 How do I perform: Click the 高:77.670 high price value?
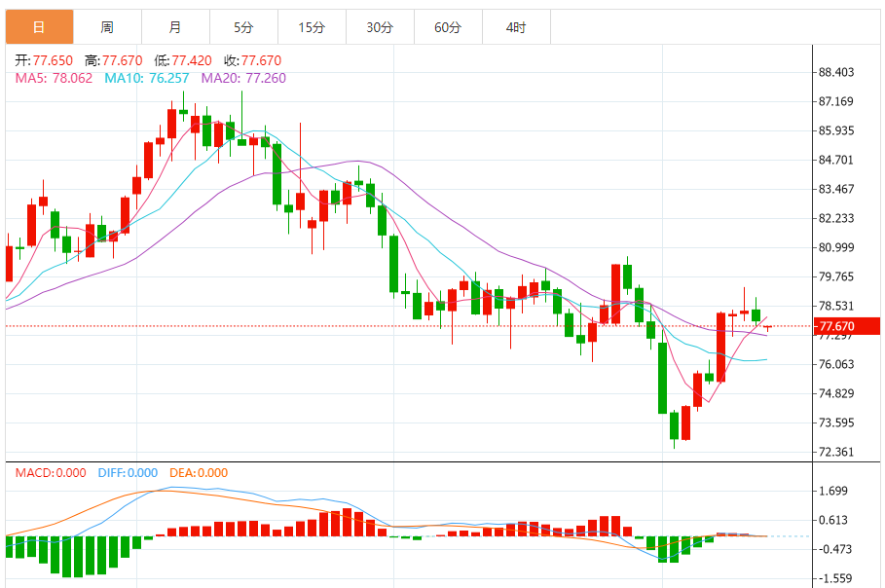tap(114, 60)
